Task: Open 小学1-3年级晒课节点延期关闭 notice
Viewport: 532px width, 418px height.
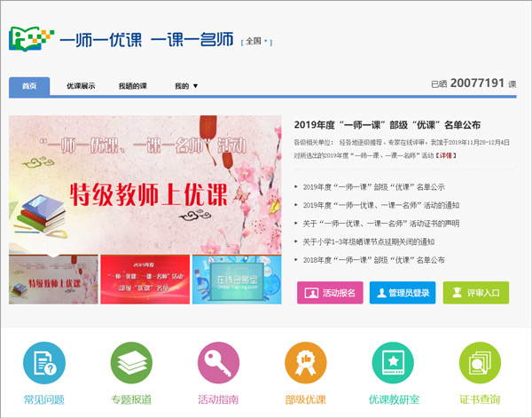Action: pyautogui.click(x=369, y=242)
